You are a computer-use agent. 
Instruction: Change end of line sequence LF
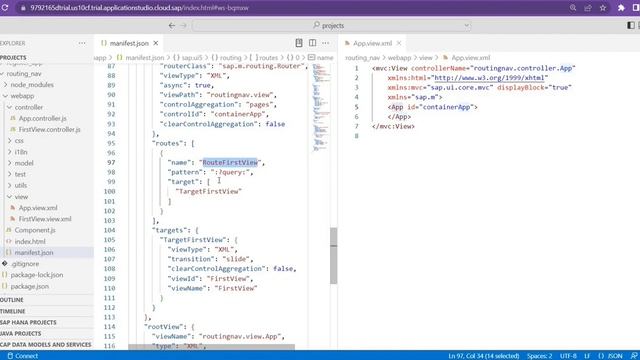click(587, 356)
